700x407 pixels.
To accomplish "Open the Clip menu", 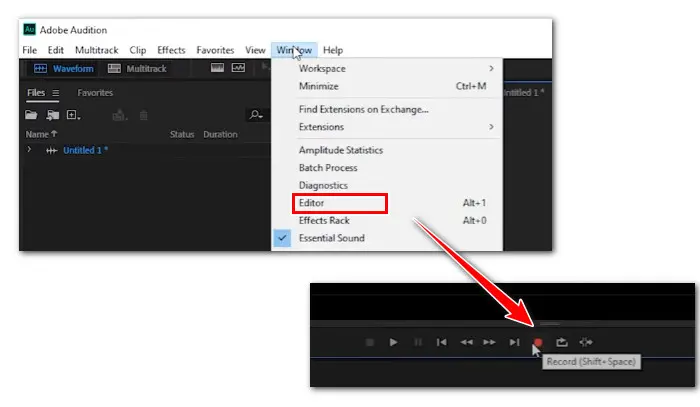I will coord(138,50).
